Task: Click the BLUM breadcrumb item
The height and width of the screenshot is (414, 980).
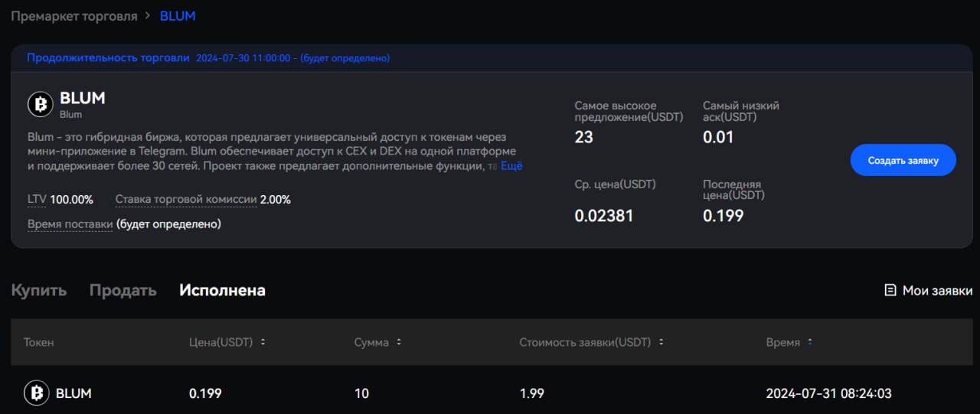Action: pos(178,16)
